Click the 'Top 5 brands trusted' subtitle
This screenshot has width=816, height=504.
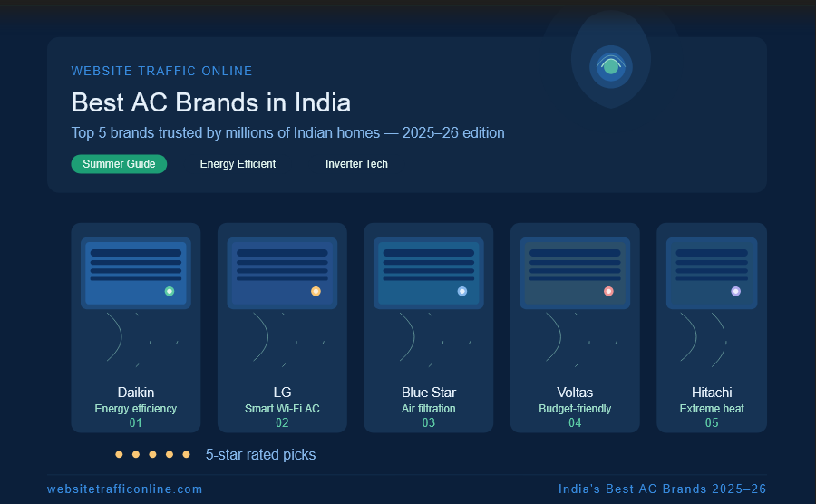click(287, 133)
